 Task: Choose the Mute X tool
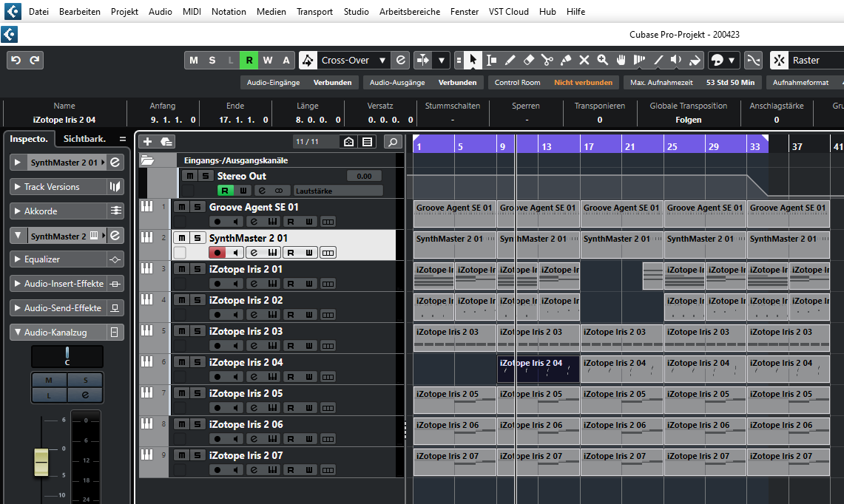click(584, 60)
